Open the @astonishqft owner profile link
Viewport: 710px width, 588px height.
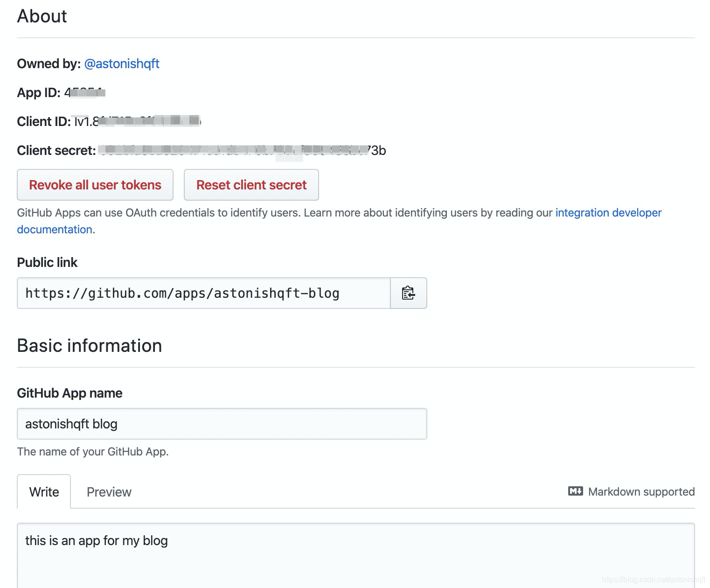(122, 63)
